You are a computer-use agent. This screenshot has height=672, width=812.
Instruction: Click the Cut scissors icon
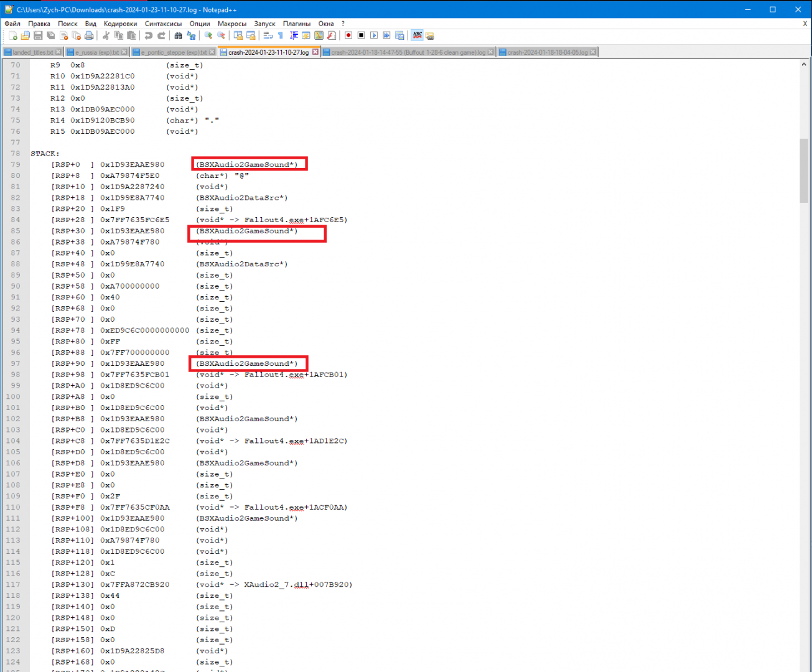106,35
